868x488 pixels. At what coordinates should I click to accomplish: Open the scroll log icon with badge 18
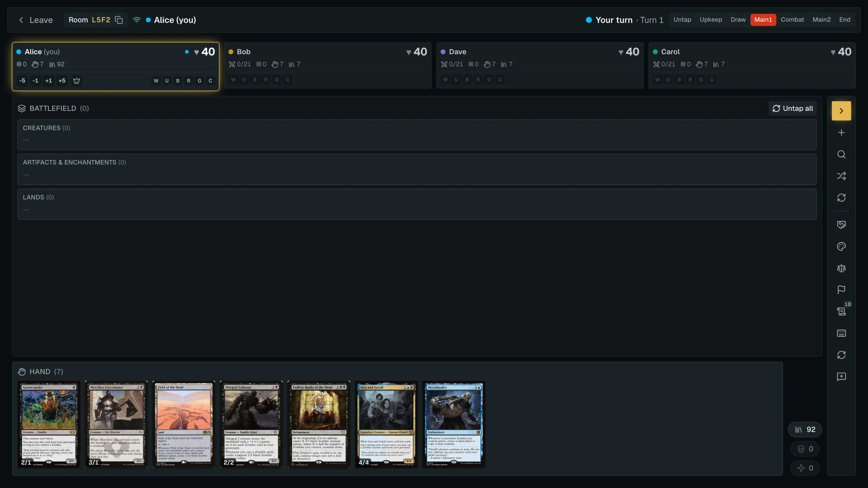pos(841,312)
